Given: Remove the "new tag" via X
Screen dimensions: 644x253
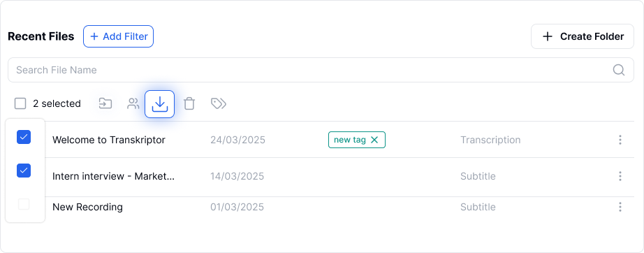Looking at the screenshot, I should tap(374, 140).
